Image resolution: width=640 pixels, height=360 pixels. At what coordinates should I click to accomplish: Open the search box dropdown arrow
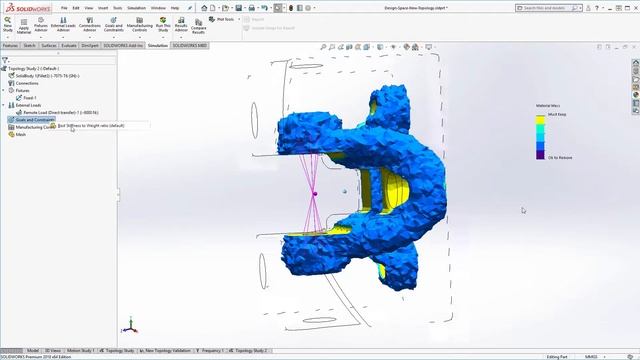[x=580, y=8]
